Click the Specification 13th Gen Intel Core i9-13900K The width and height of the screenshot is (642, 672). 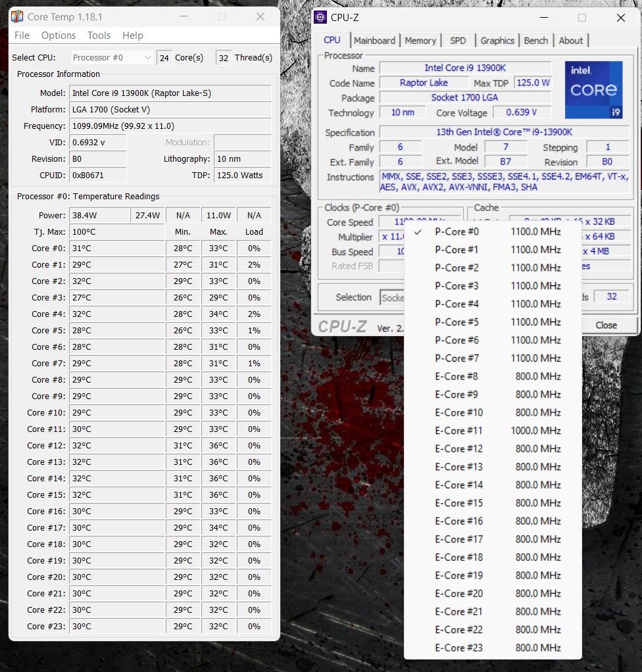505,132
